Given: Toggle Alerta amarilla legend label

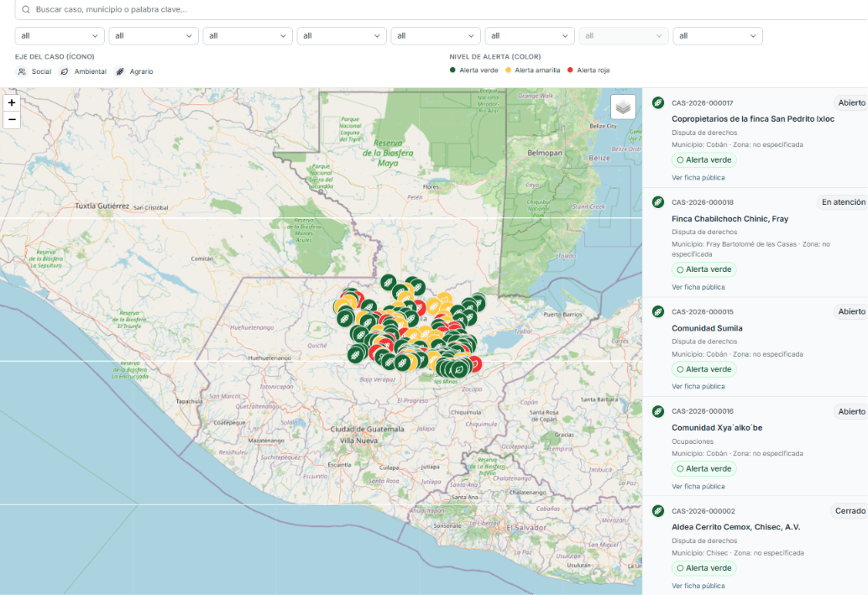Looking at the screenshot, I should (537, 70).
